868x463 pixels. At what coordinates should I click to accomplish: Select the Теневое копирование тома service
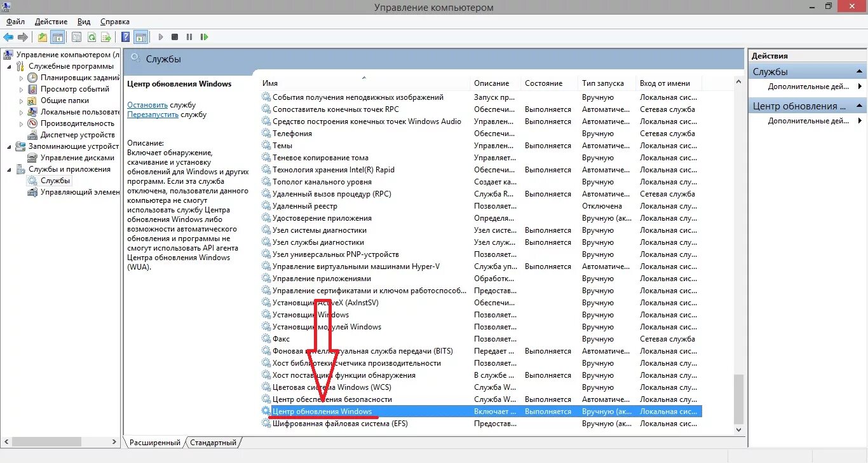point(481,158)
